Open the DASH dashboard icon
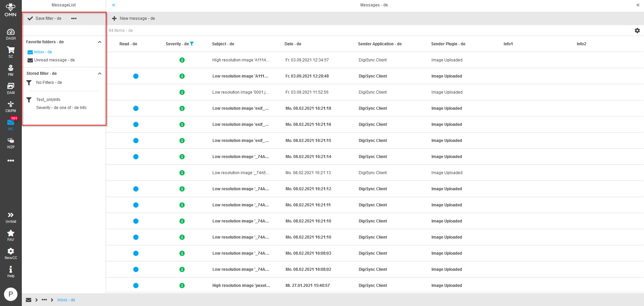Image resolution: width=644 pixels, height=306 pixels. [11, 34]
